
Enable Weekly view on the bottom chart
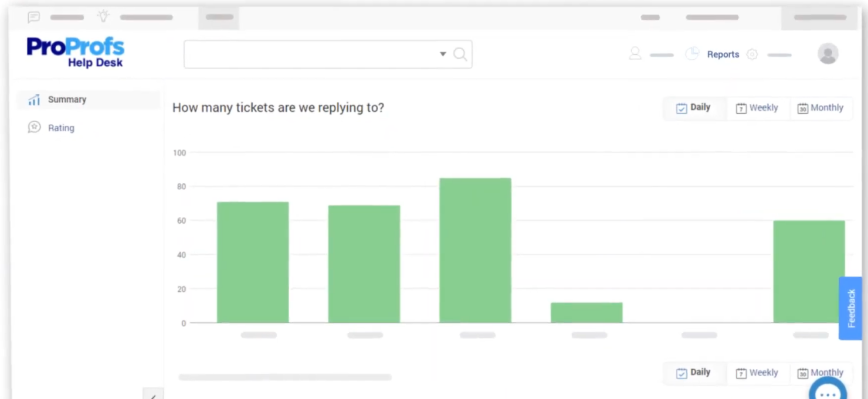(x=757, y=373)
